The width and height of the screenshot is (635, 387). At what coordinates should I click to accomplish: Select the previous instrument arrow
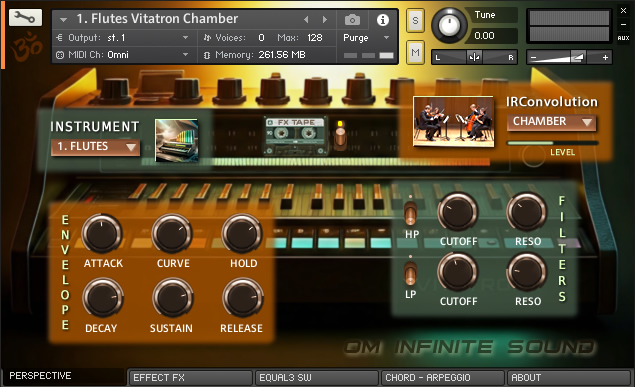click(x=306, y=19)
